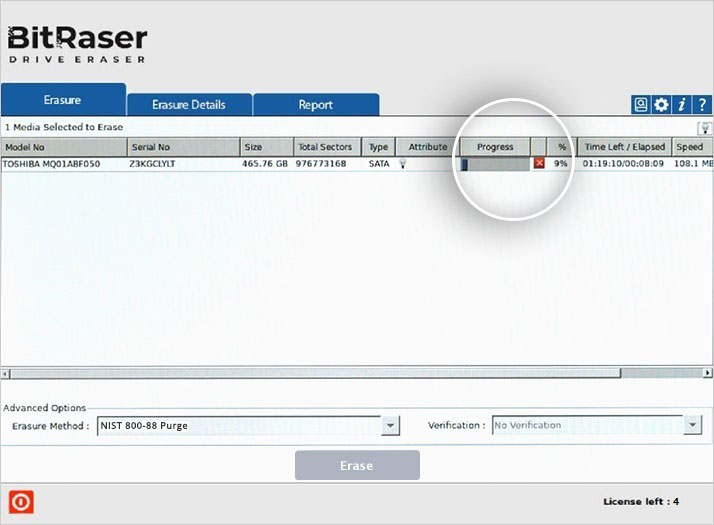Click the BitRaser Drive Eraser logo
This screenshot has height=525, width=714.
tap(77, 44)
